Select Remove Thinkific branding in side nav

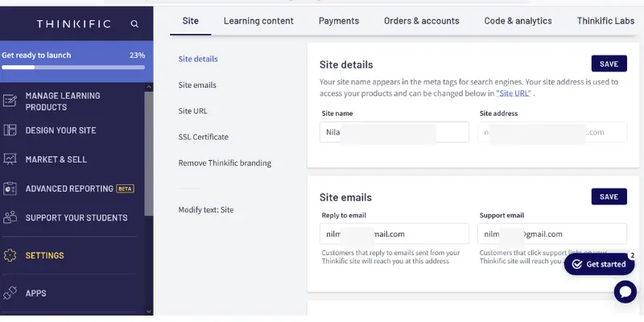click(x=225, y=163)
